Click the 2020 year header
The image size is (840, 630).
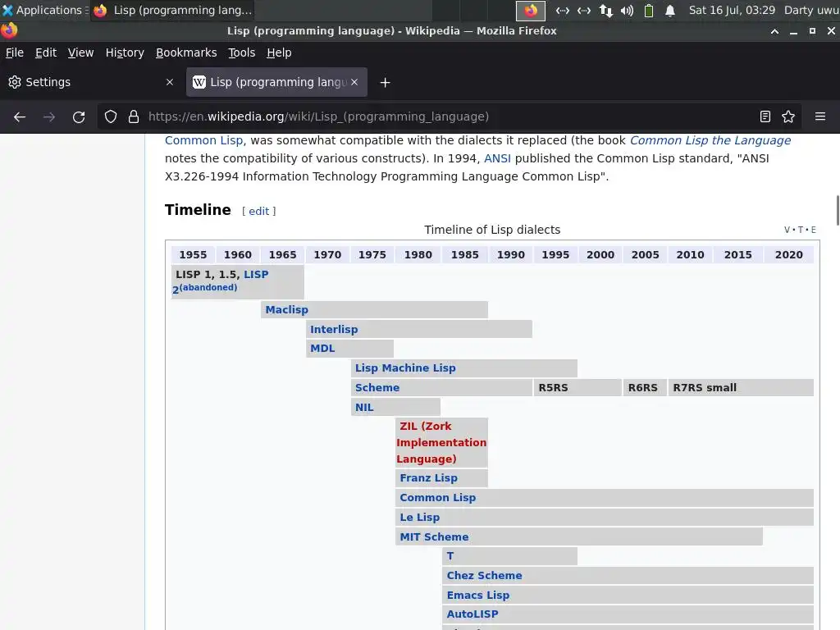pyautogui.click(x=788, y=255)
